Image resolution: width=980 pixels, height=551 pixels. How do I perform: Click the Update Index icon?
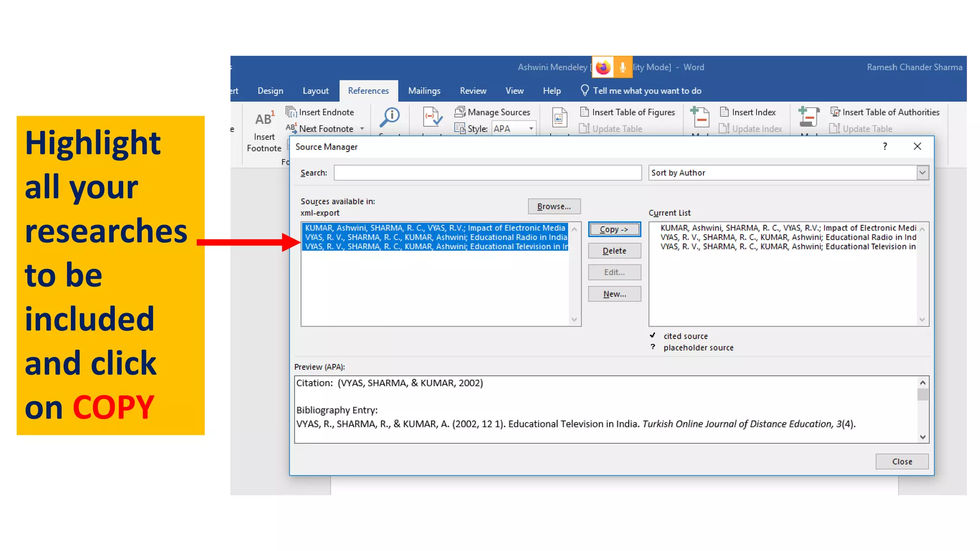[724, 129]
